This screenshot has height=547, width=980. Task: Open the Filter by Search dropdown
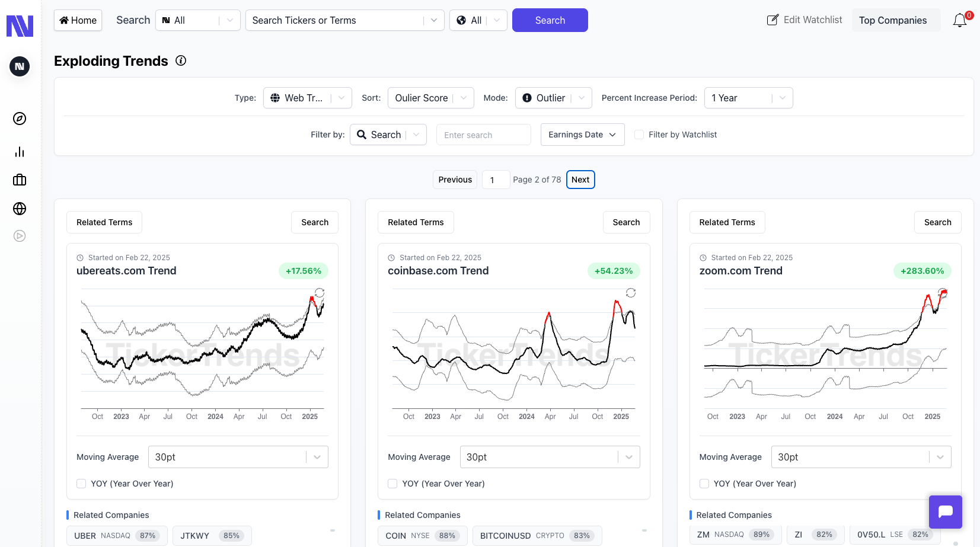click(x=388, y=135)
